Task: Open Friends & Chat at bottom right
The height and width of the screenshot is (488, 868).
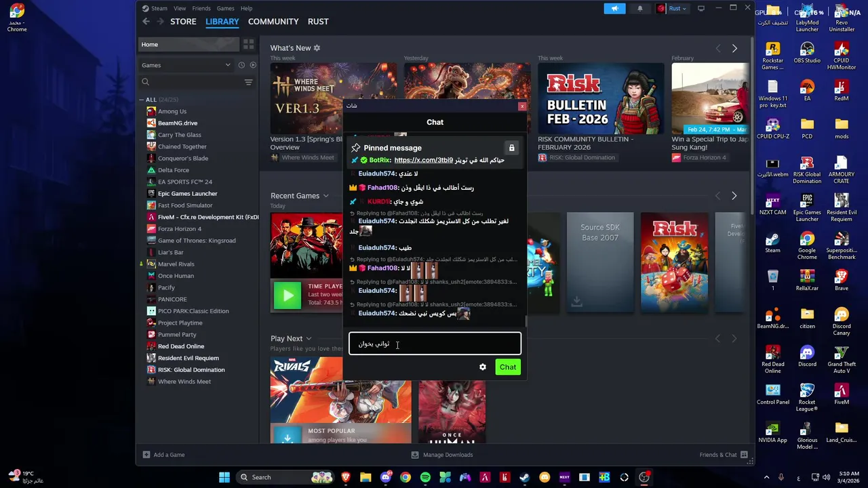Action: 724,455
